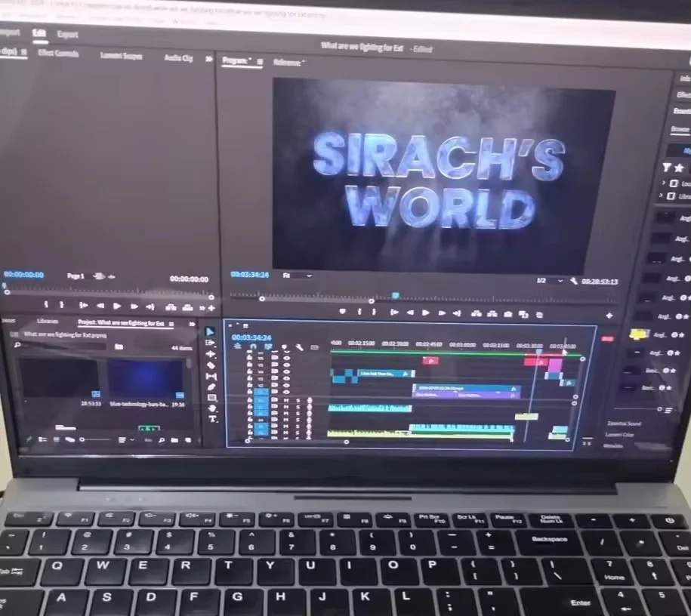Add marker in Program monitor
Image resolution: width=691 pixels, height=616 pixels.
coord(343,311)
